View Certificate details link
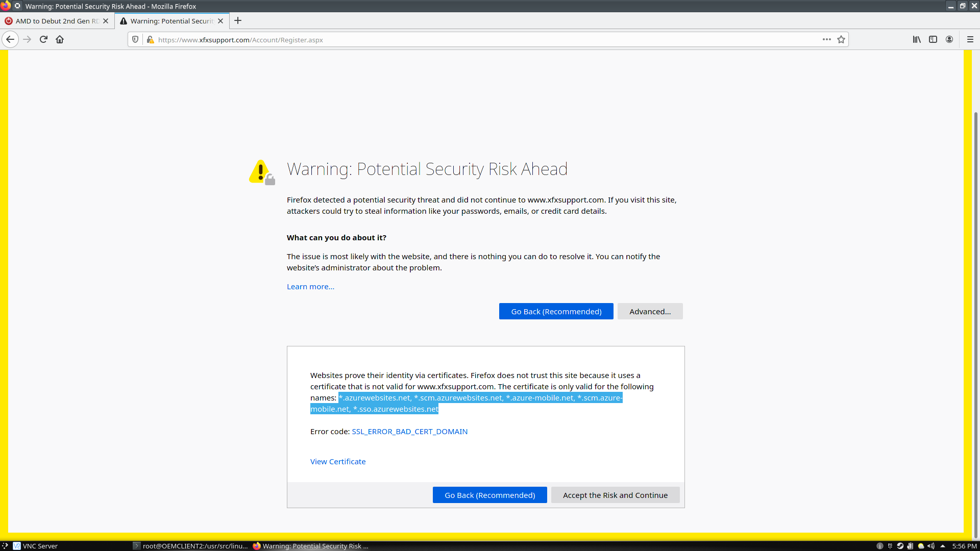Image resolution: width=980 pixels, height=551 pixels. 337,462
